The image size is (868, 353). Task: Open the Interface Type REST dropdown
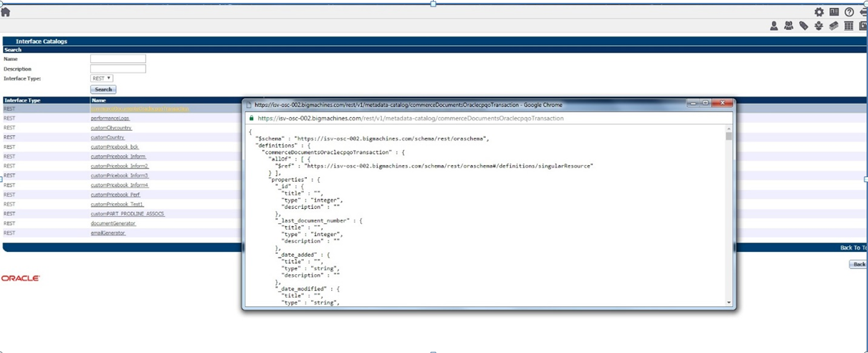click(102, 78)
